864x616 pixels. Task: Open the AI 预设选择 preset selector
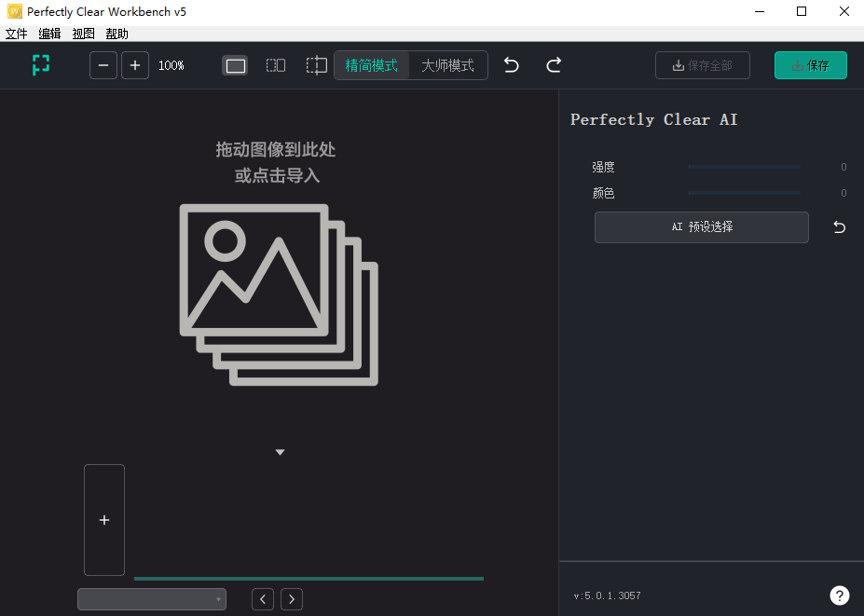click(x=701, y=227)
